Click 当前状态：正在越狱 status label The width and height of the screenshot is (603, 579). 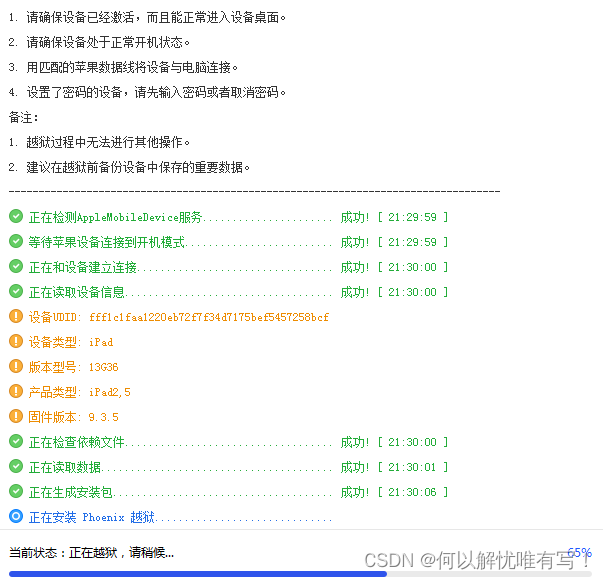click(92, 553)
